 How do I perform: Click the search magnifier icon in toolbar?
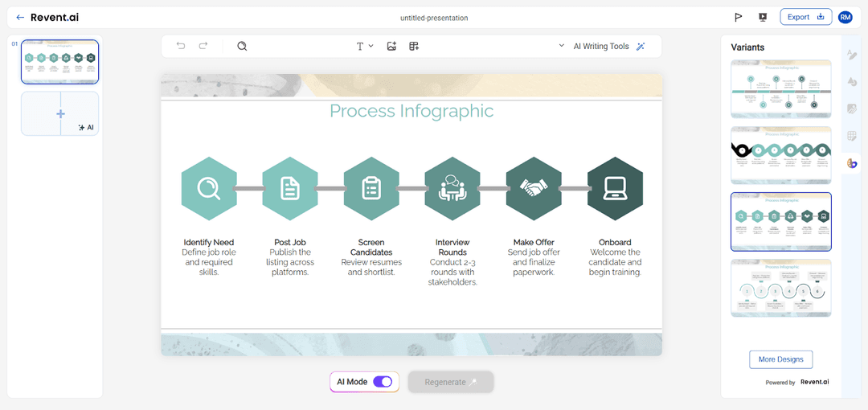(x=242, y=46)
